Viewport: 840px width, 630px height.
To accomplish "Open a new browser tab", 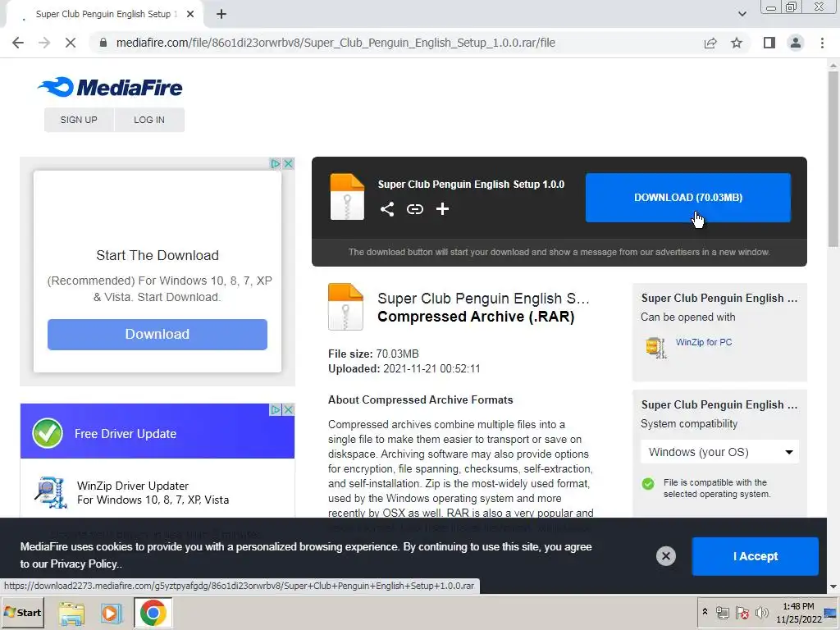I will tap(221, 14).
